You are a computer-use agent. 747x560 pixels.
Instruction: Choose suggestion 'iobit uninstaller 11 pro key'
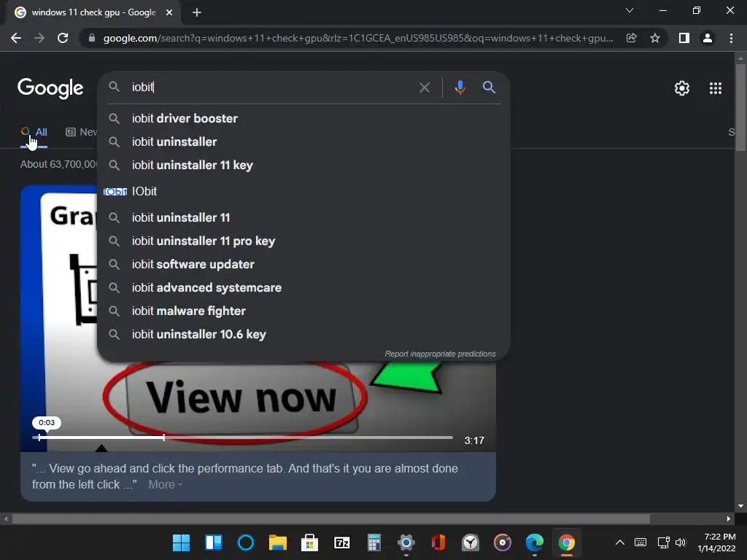[x=303, y=241]
